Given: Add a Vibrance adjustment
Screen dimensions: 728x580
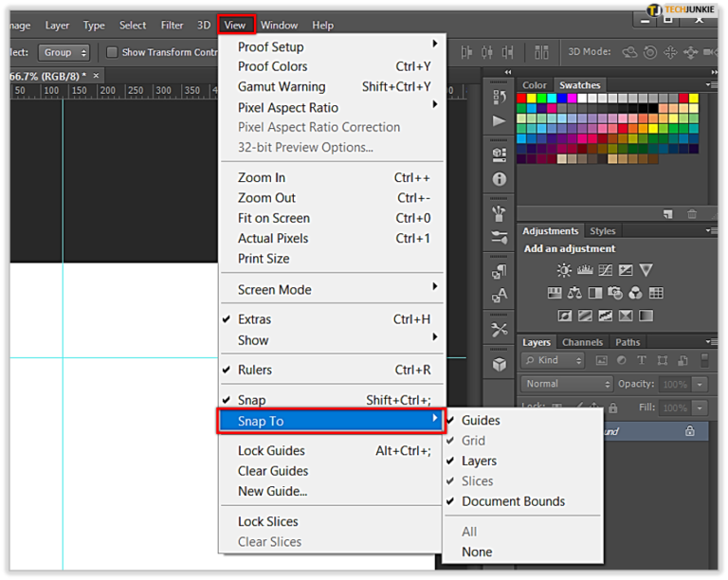Looking at the screenshot, I should pyautogui.click(x=646, y=270).
